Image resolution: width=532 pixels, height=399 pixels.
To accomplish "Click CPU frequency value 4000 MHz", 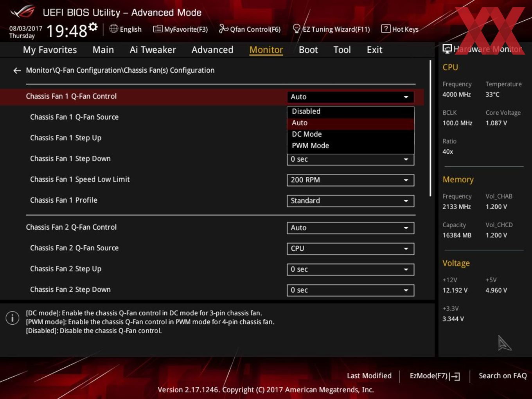I will (457, 94).
